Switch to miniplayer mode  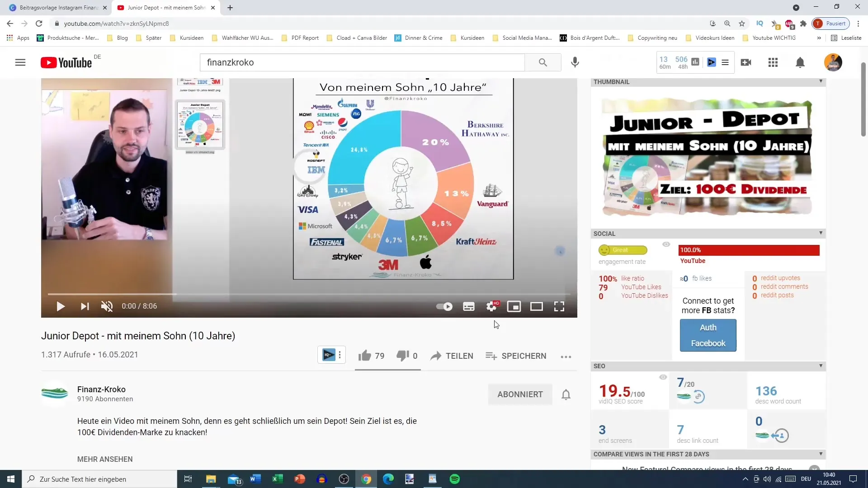click(x=514, y=306)
